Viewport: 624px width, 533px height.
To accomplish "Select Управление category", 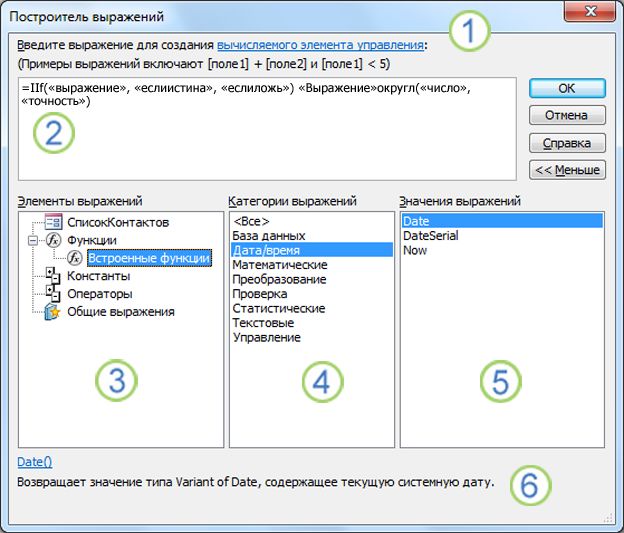I will (x=312, y=337).
